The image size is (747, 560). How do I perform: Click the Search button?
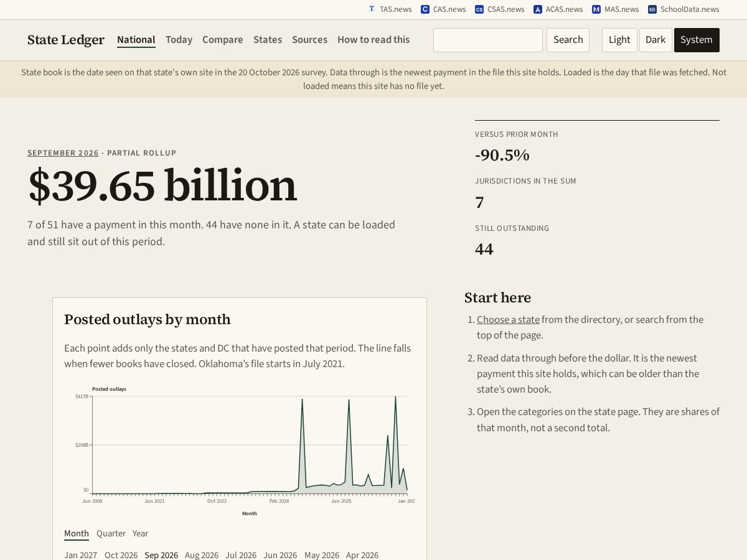(x=568, y=40)
